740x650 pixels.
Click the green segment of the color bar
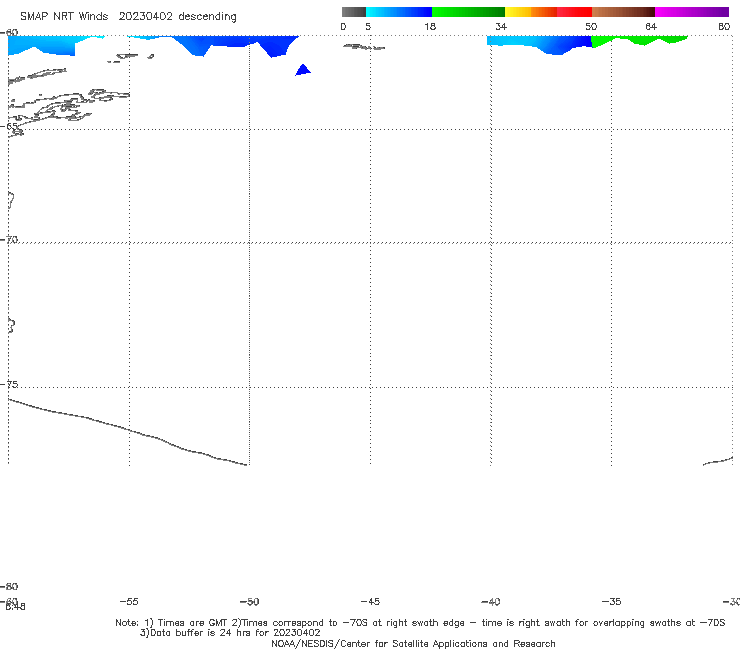(x=468, y=12)
